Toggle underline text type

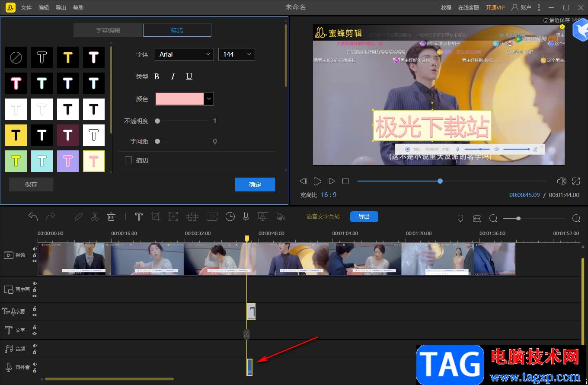pos(189,76)
